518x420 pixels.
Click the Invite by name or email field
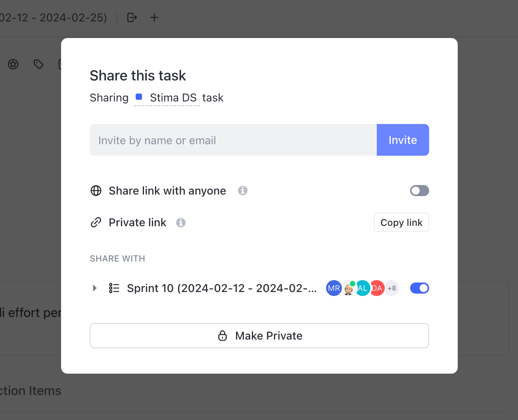[x=233, y=140]
